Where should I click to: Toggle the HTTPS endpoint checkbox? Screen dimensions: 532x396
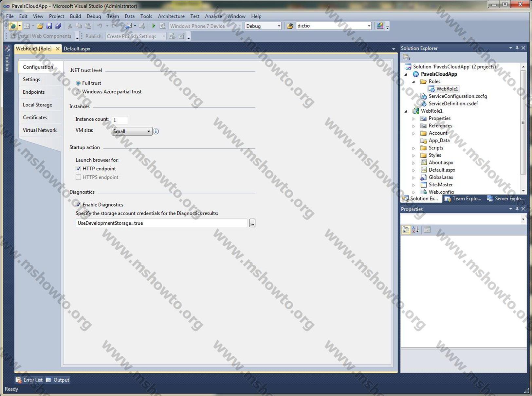[78, 177]
